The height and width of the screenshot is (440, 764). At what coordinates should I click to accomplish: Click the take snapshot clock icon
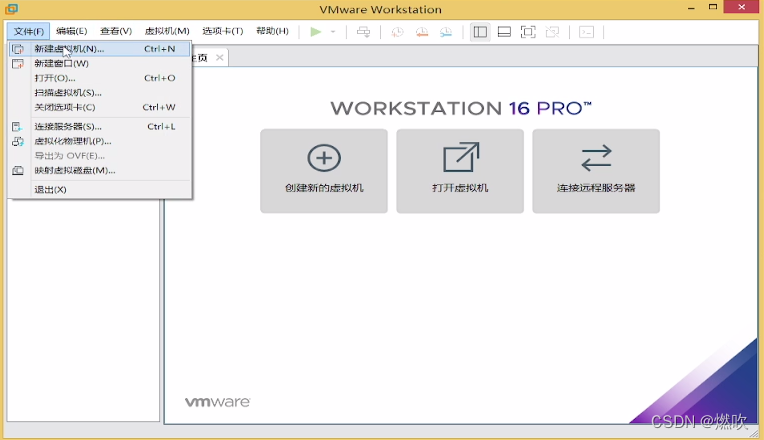398,32
